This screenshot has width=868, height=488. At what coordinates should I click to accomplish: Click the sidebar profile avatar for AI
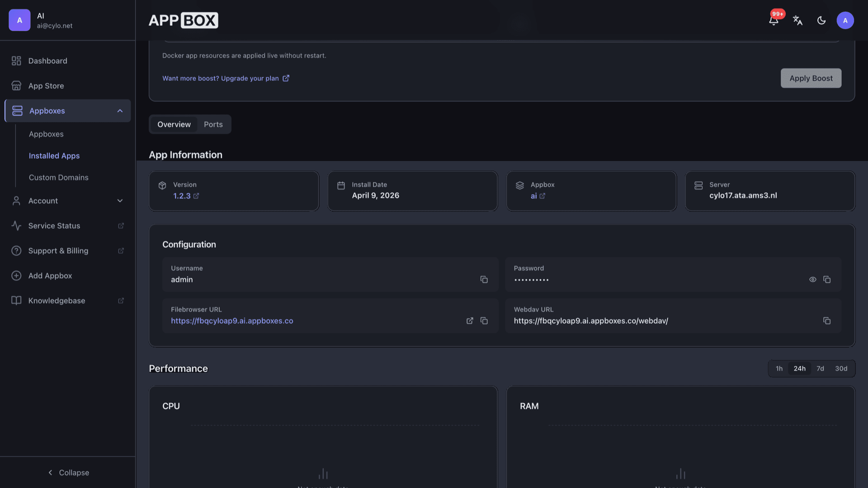coord(19,20)
